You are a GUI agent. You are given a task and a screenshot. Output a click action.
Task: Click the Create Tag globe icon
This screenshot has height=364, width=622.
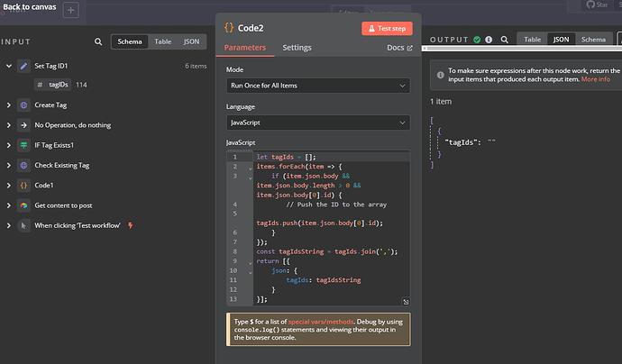(23, 105)
